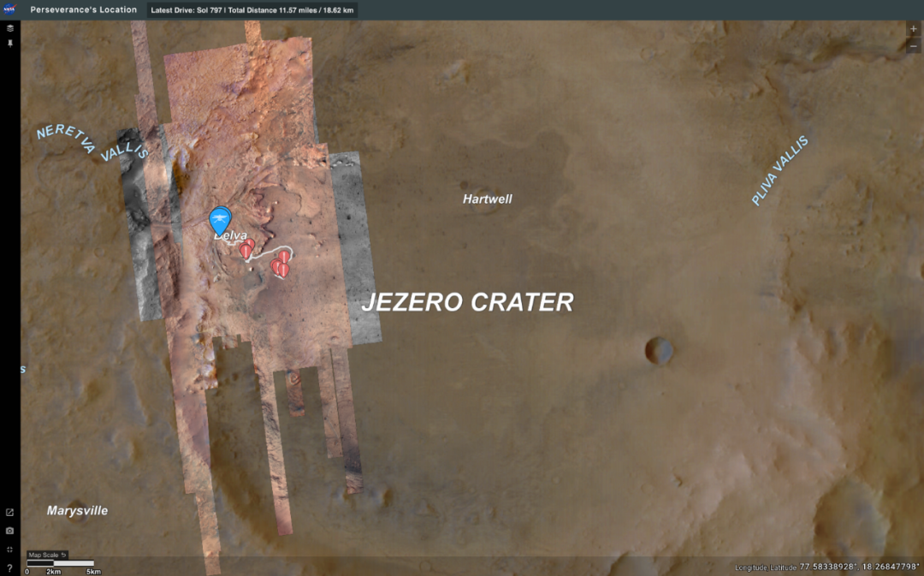Click the Delva label near the rover
The height and width of the screenshot is (576, 924).
click(230, 236)
